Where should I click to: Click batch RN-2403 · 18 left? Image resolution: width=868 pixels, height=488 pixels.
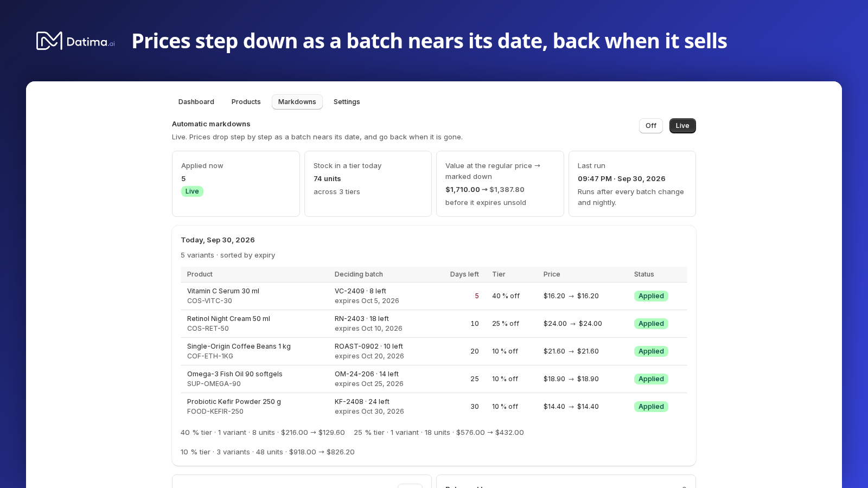(362, 319)
